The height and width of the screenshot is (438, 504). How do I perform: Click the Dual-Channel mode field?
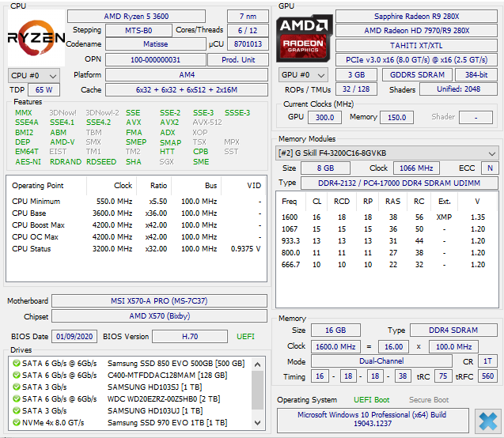(x=381, y=361)
